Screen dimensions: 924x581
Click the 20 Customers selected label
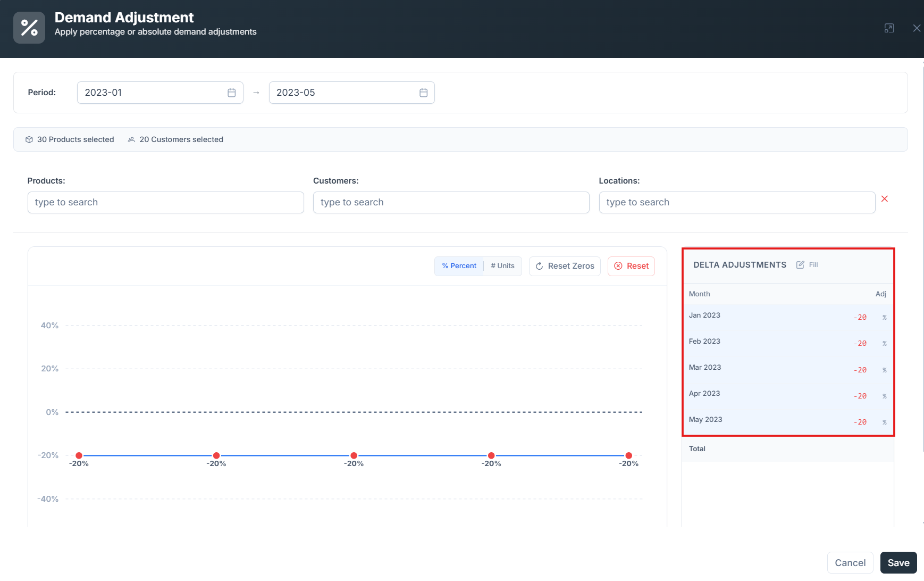click(181, 139)
